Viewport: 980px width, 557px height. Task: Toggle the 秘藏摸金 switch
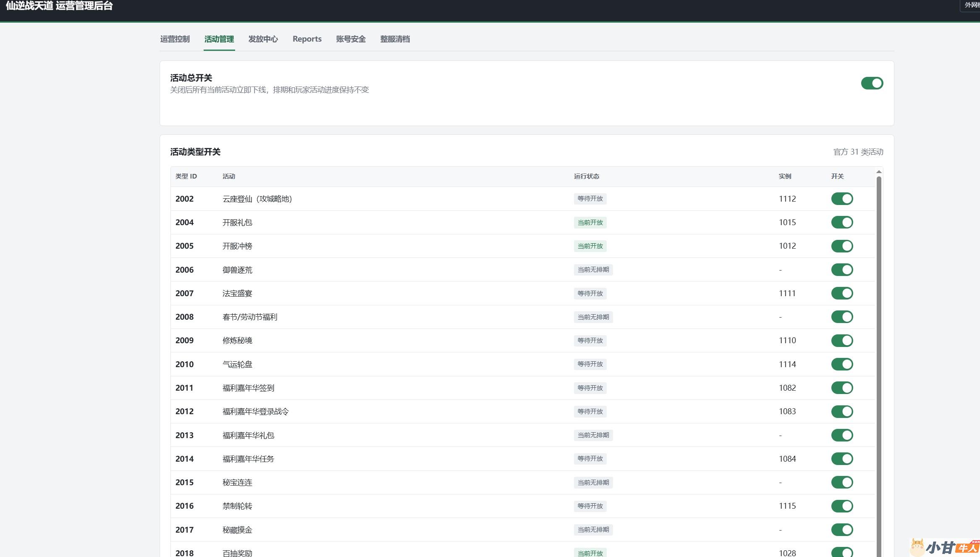pos(842,530)
